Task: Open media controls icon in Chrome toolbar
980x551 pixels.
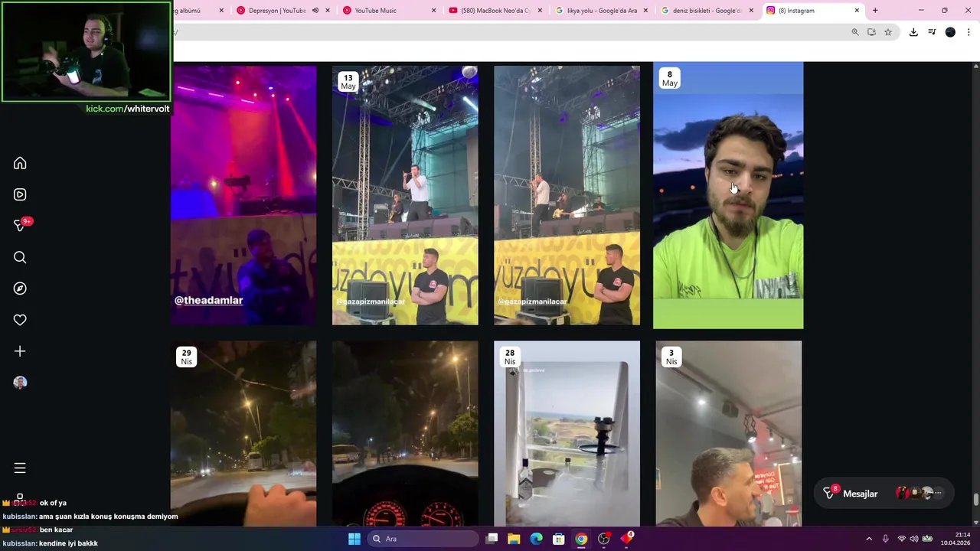Action: (x=932, y=32)
